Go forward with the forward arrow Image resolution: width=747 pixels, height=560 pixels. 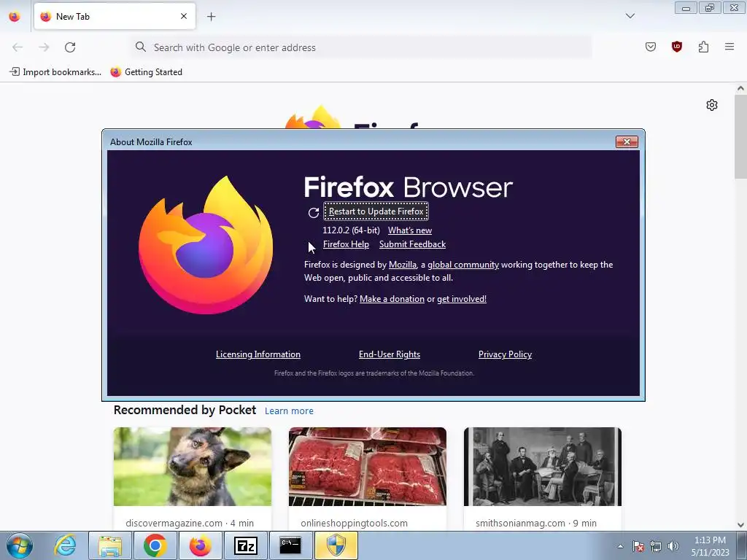pos(44,47)
